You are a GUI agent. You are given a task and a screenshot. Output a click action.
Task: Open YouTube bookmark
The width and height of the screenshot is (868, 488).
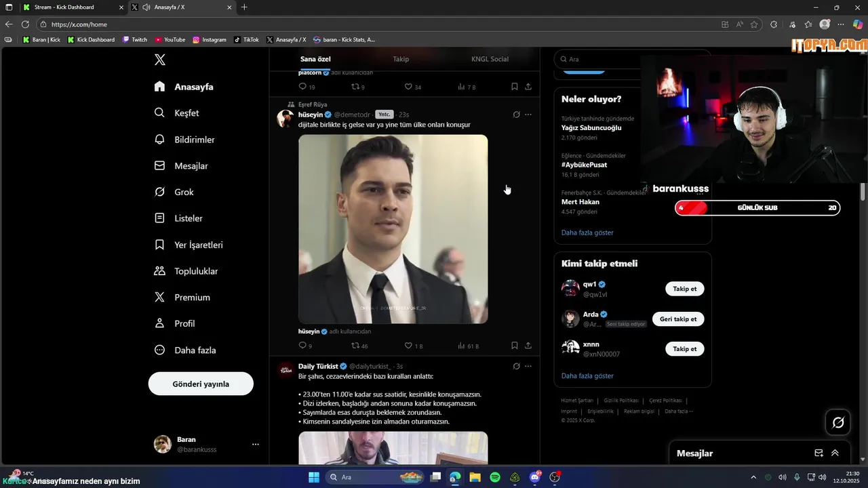click(170, 40)
